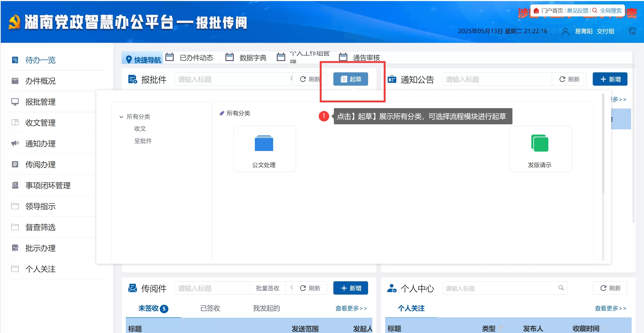Screen dimensions: 644x333
Task: Open the 发版请示 green document icon
Action: click(x=540, y=143)
